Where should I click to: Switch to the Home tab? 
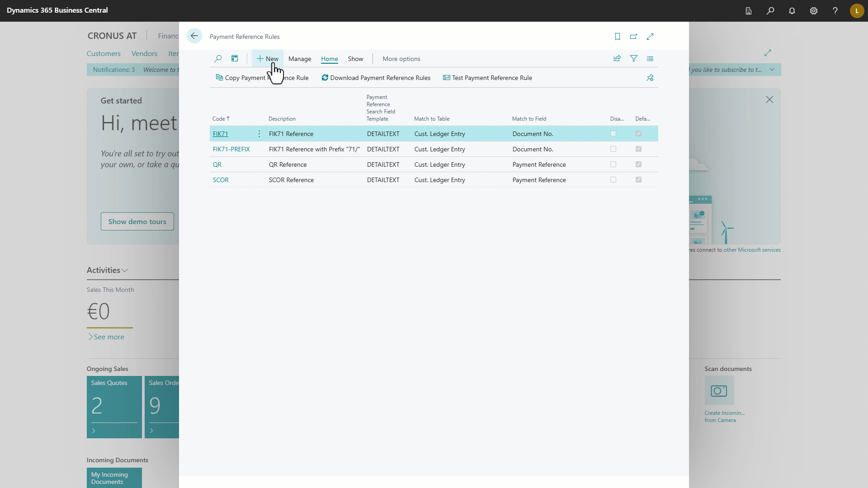click(330, 59)
